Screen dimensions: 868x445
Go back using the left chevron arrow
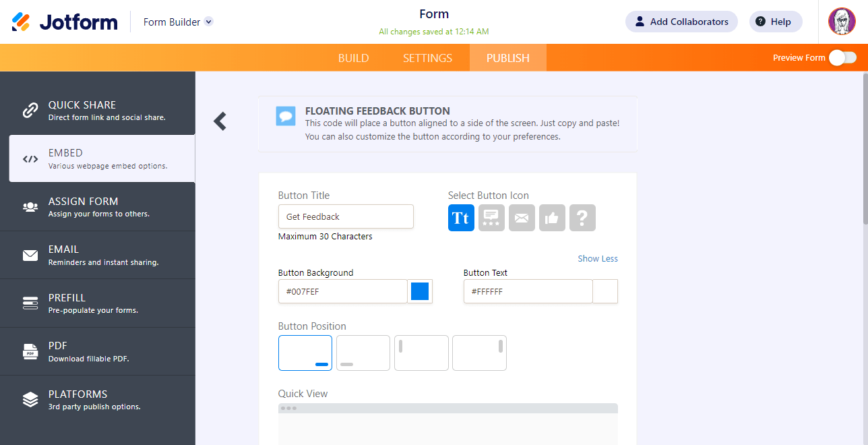220,121
